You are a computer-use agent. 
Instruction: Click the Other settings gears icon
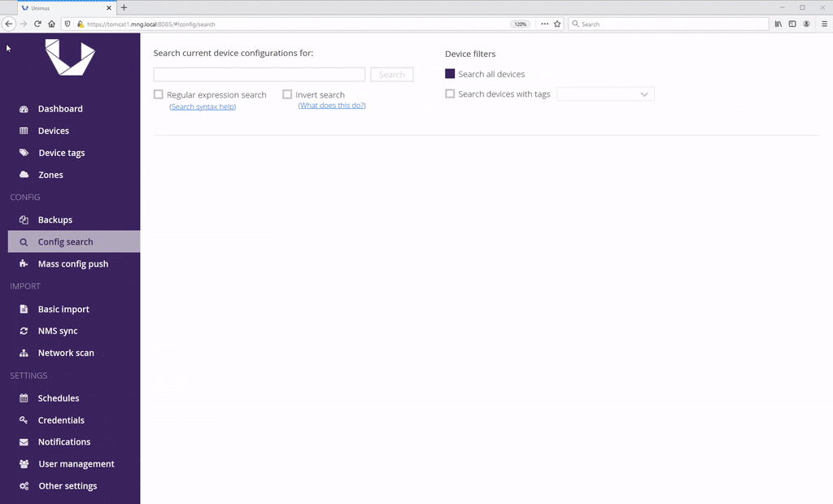pyautogui.click(x=24, y=486)
